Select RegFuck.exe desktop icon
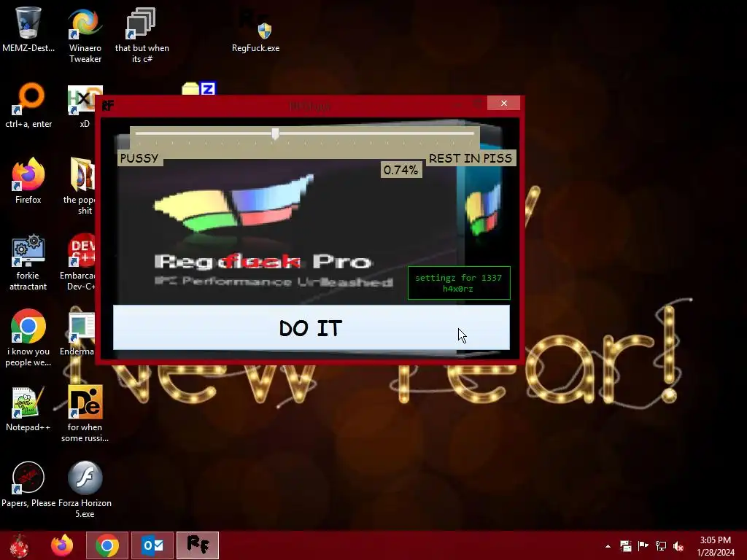This screenshot has height=560, width=747. click(x=255, y=31)
